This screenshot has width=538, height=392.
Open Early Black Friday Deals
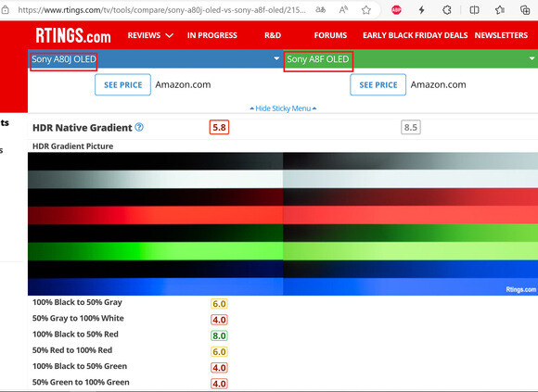(416, 35)
